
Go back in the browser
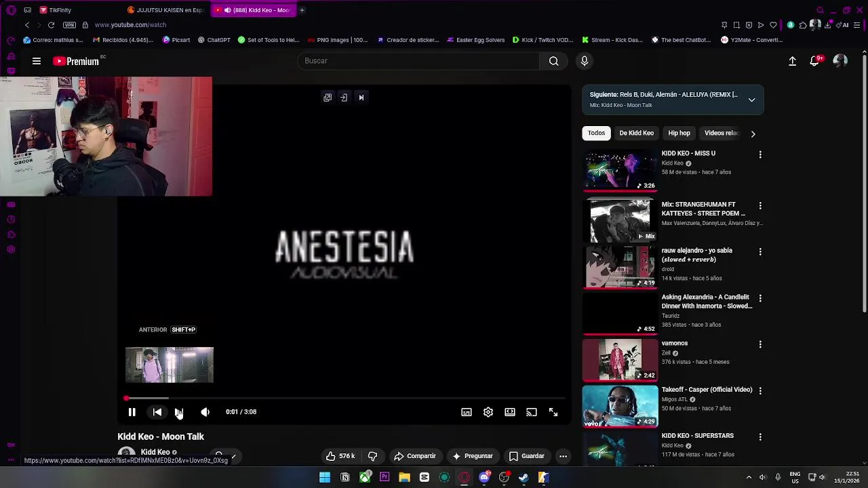(26, 25)
